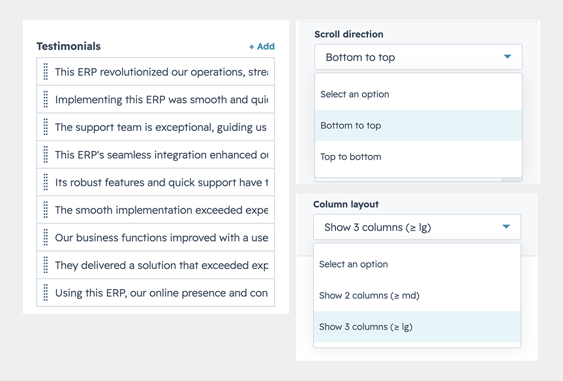Viewport: 563px width, 381px height.
Task: Open the Scroll direction dropdown arrow
Action: (507, 57)
